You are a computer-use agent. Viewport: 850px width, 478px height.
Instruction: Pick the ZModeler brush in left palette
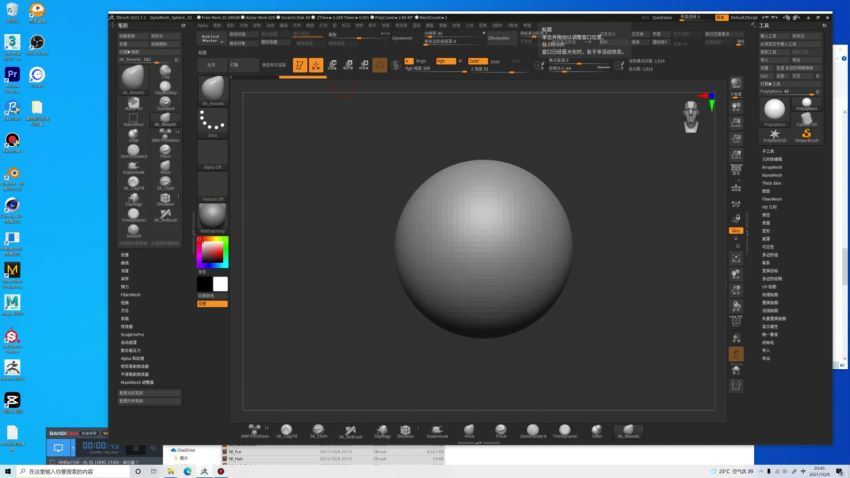tap(165, 199)
